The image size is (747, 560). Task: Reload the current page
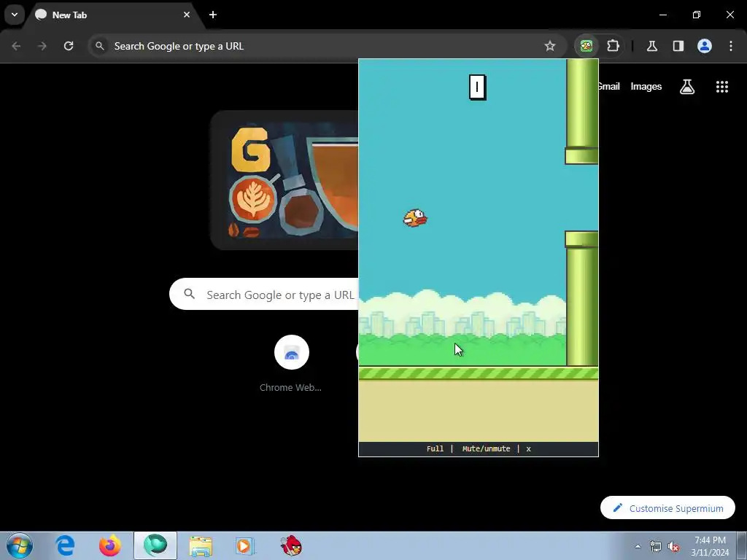(x=69, y=46)
